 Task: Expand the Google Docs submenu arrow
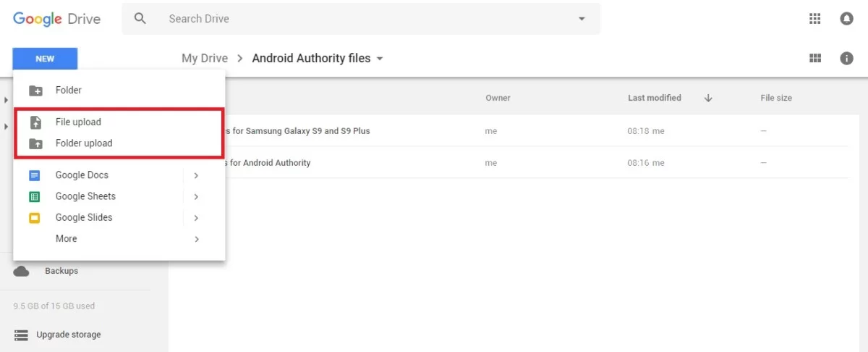[x=196, y=175]
